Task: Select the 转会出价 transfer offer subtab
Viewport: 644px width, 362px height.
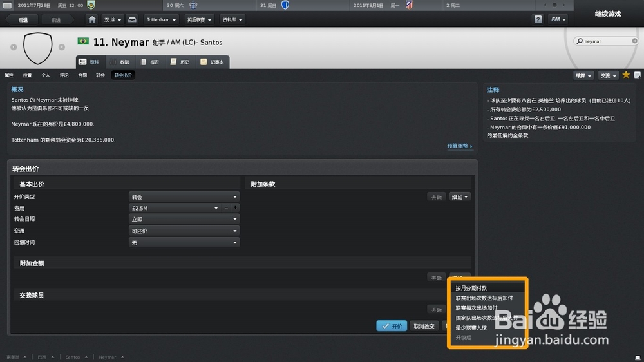Action: tap(123, 75)
